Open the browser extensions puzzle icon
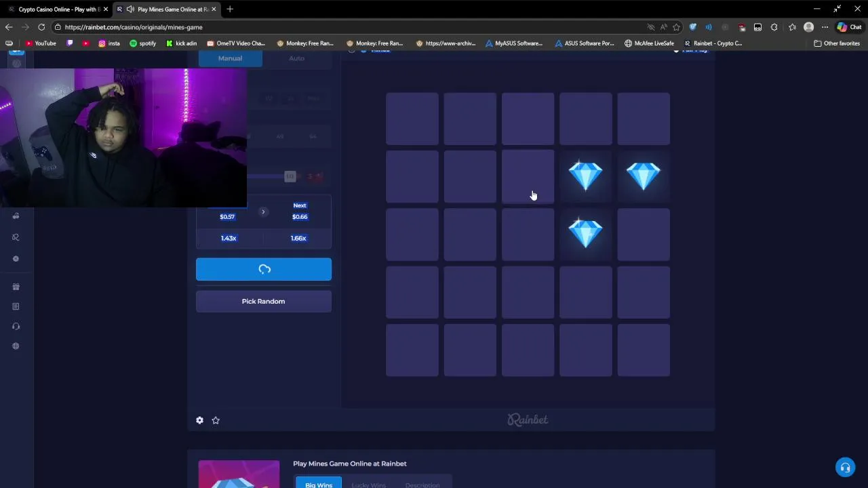868x488 pixels. [x=774, y=27]
